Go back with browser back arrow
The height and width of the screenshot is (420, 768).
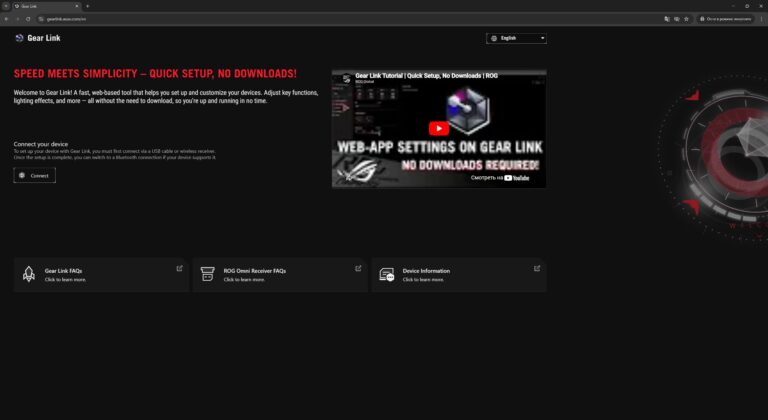pos(6,19)
